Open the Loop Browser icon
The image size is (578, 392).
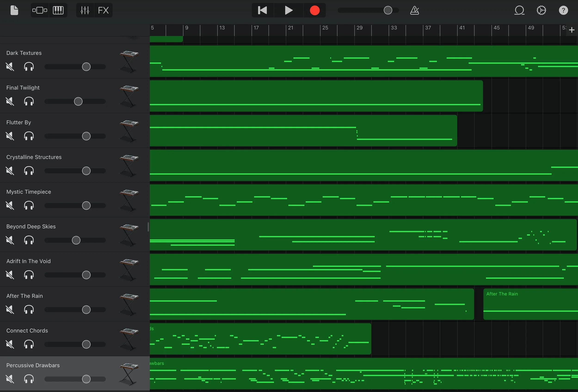click(520, 10)
